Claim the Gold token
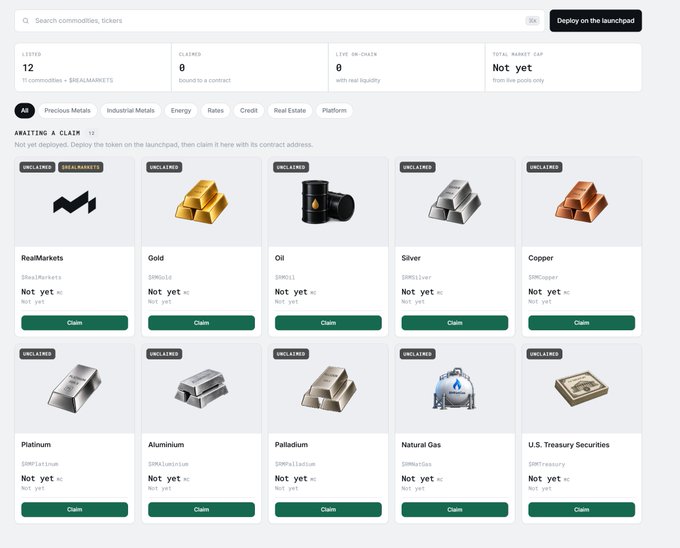 coord(201,323)
